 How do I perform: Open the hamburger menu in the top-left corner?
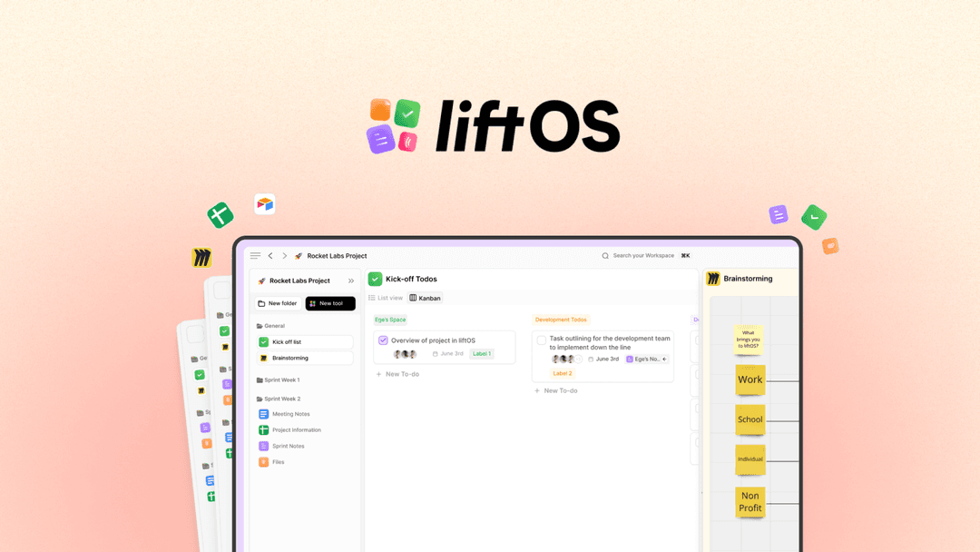coord(255,256)
